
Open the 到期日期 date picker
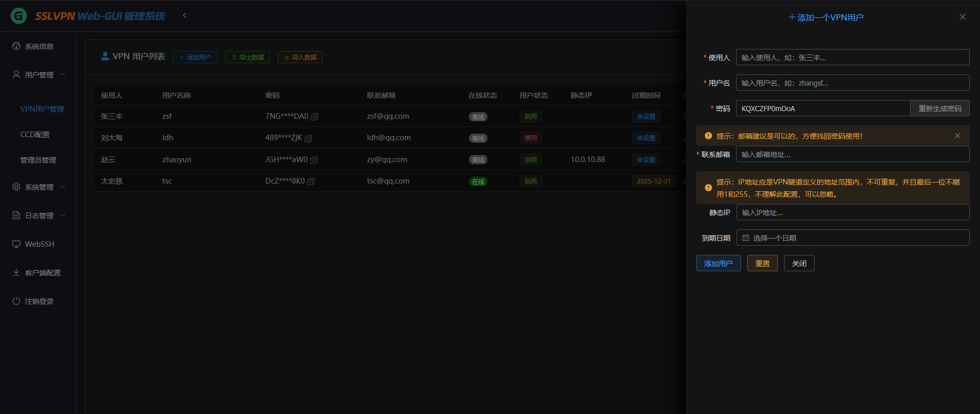[853, 238]
